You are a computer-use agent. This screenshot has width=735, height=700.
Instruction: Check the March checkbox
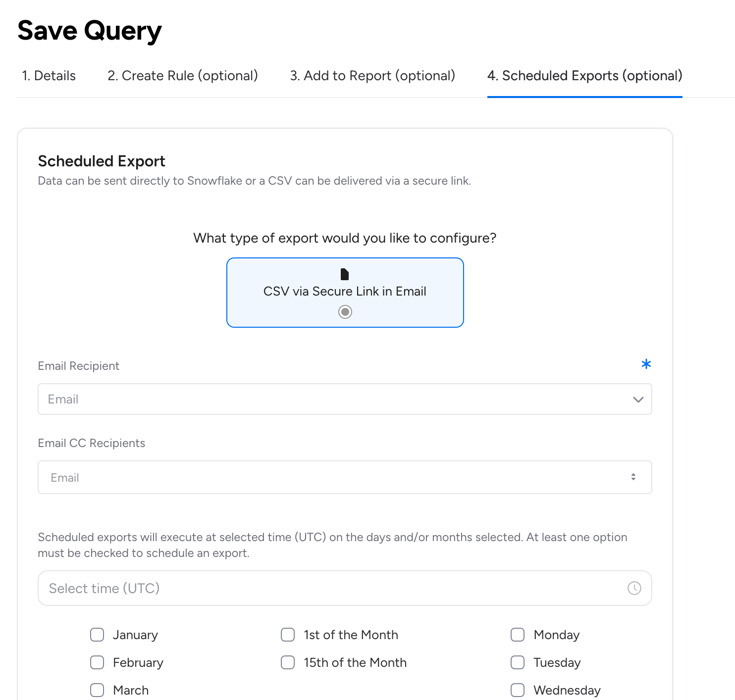coord(97,690)
